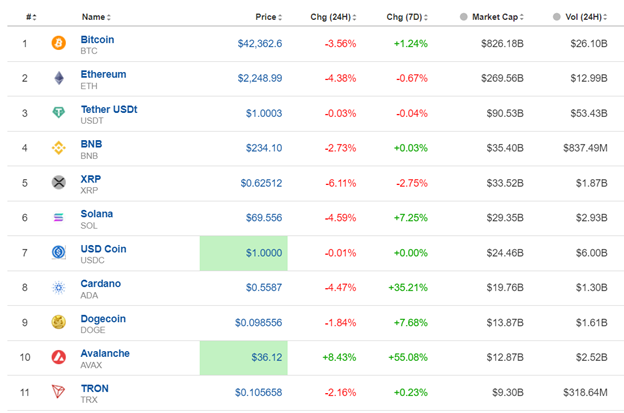Screen dimensions: 624x413
Task: Click Dogecoin market cap $13.87B
Action: point(505,322)
